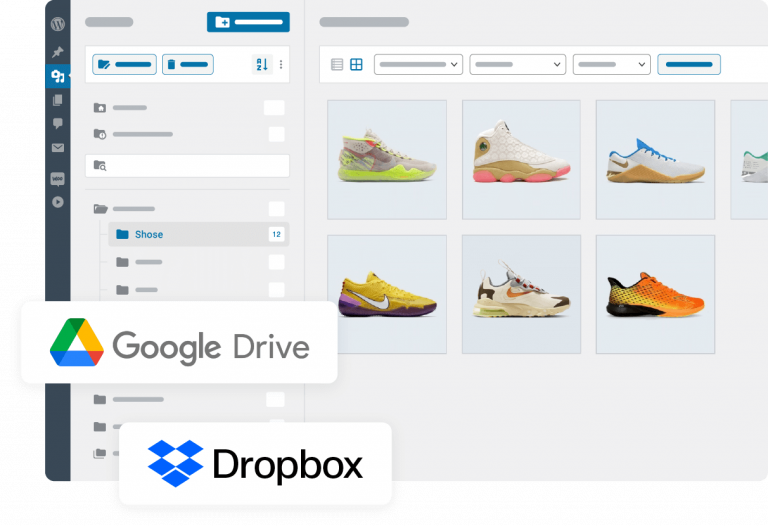This screenshot has width=768, height=526.
Task: Click the Dropbox card
Action: click(255, 463)
